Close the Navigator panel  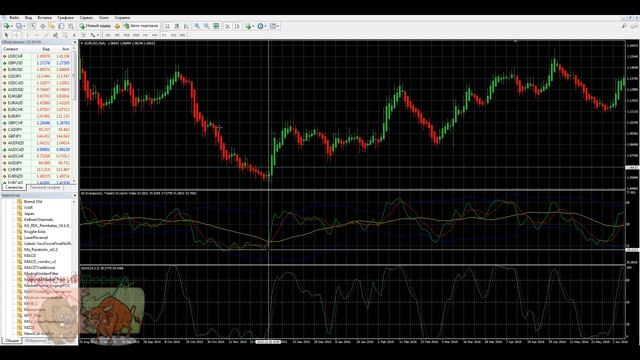coord(74,196)
